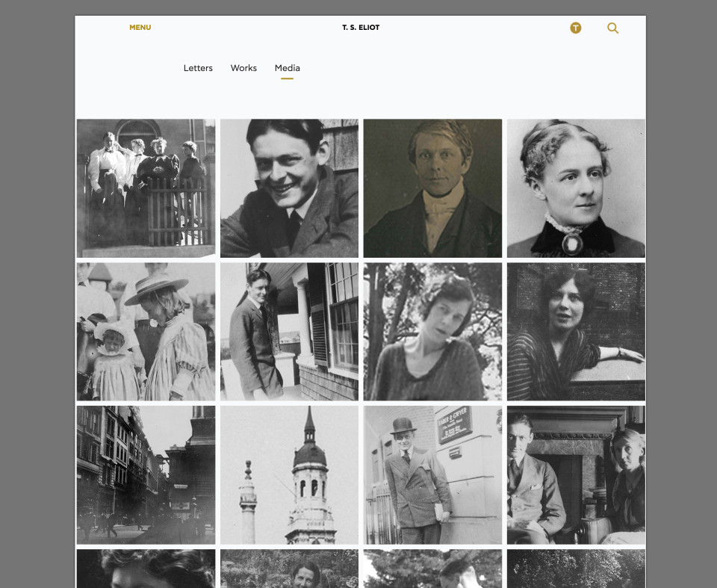The width and height of the screenshot is (717, 588).
Task: Open smiling young man portrait photo
Action: click(x=289, y=188)
